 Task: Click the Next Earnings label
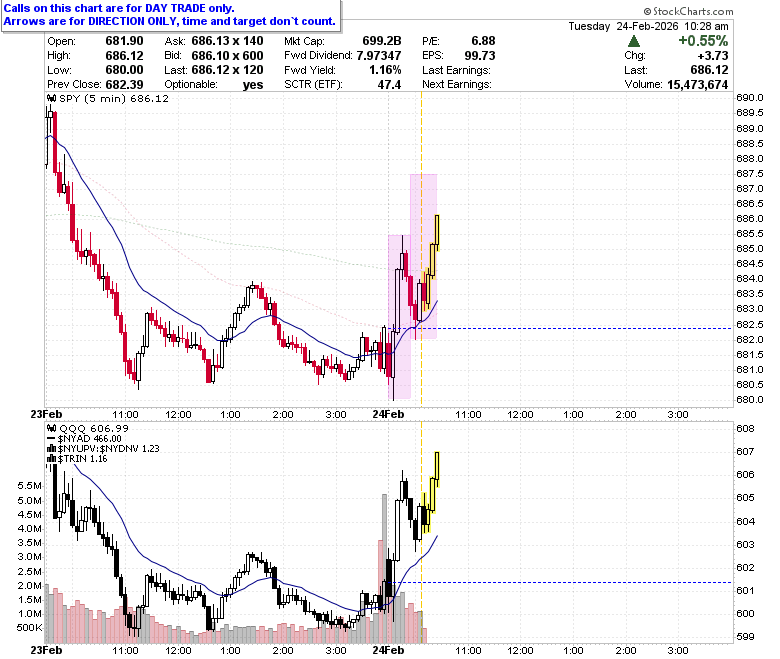(457, 84)
